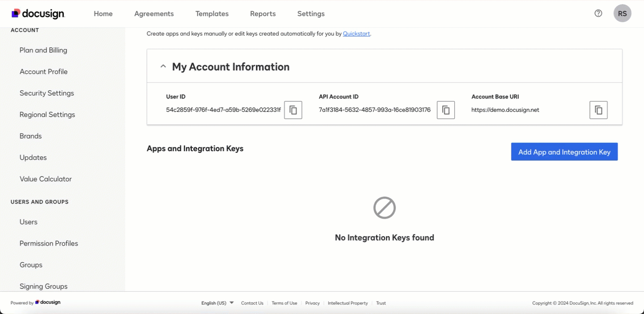Image resolution: width=644 pixels, height=314 pixels.
Task: Open the Templates tab
Action: (x=212, y=14)
